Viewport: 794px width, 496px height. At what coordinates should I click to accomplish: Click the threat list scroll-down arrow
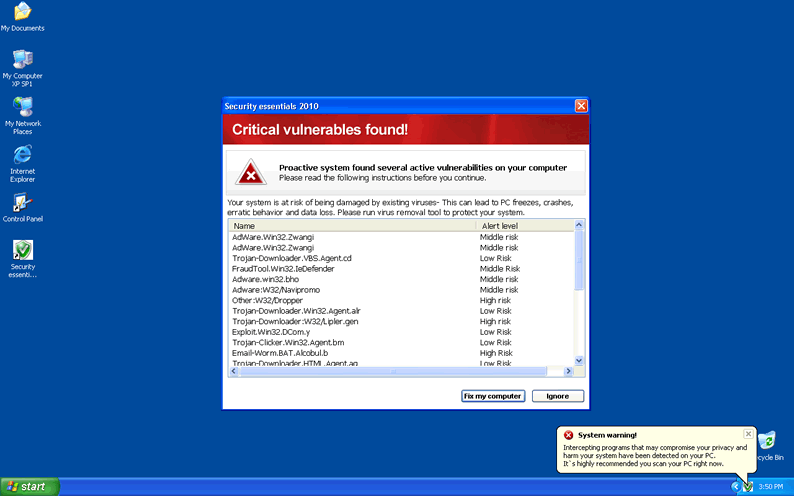click(x=579, y=360)
